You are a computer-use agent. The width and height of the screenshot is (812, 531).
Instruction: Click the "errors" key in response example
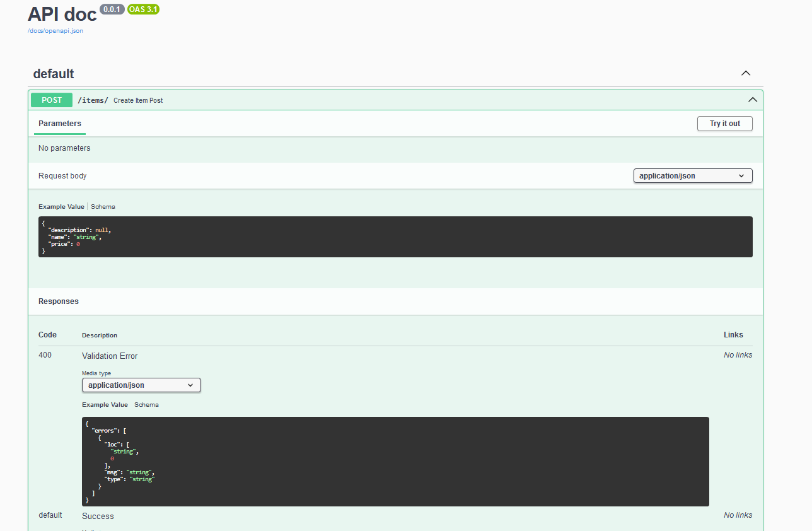tap(105, 431)
